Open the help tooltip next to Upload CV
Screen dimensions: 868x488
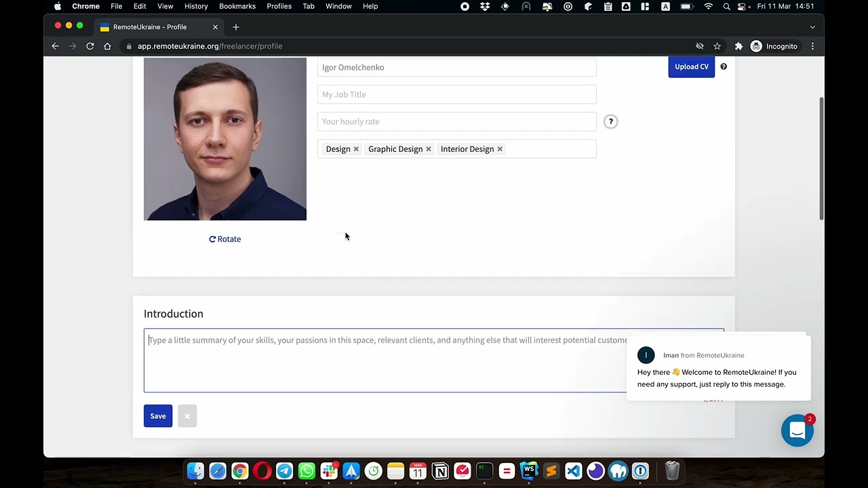coord(724,66)
